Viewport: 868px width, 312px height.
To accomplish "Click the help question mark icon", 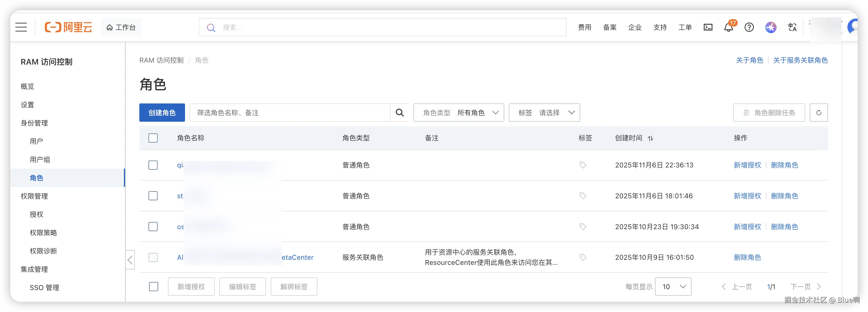I will click(x=749, y=27).
